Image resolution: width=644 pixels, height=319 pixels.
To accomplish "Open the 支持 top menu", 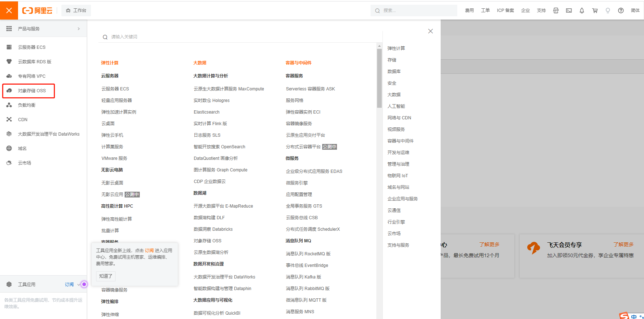I will (x=541, y=10).
